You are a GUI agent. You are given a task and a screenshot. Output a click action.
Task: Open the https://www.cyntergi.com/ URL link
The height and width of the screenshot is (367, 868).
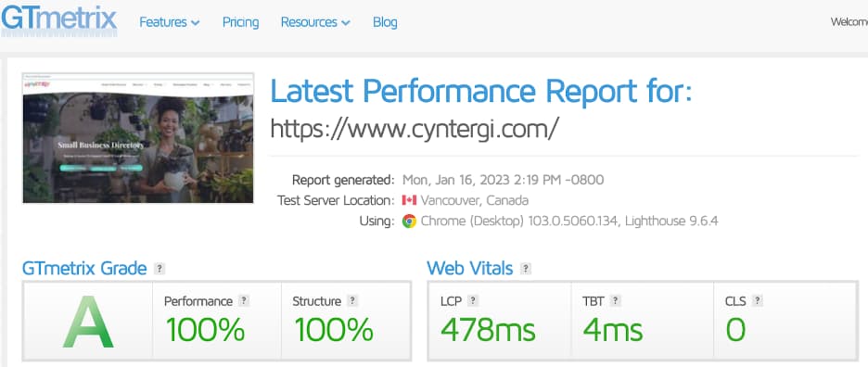415,129
